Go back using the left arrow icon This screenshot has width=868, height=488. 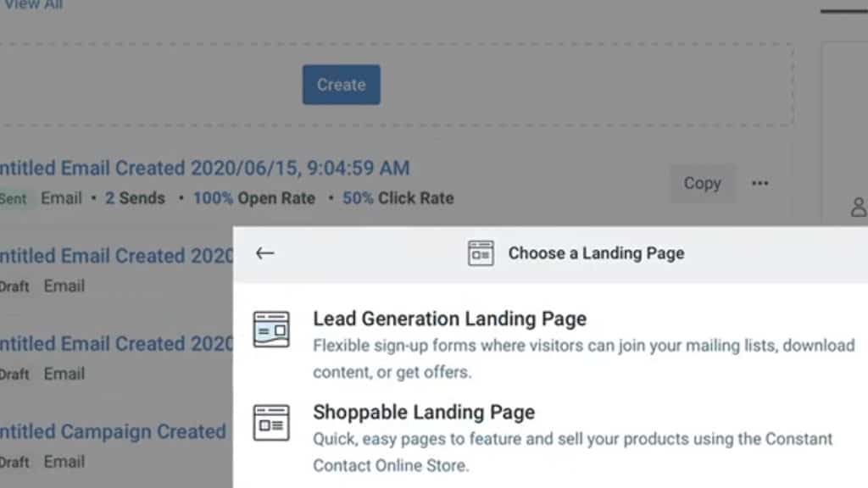coord(265,252)
